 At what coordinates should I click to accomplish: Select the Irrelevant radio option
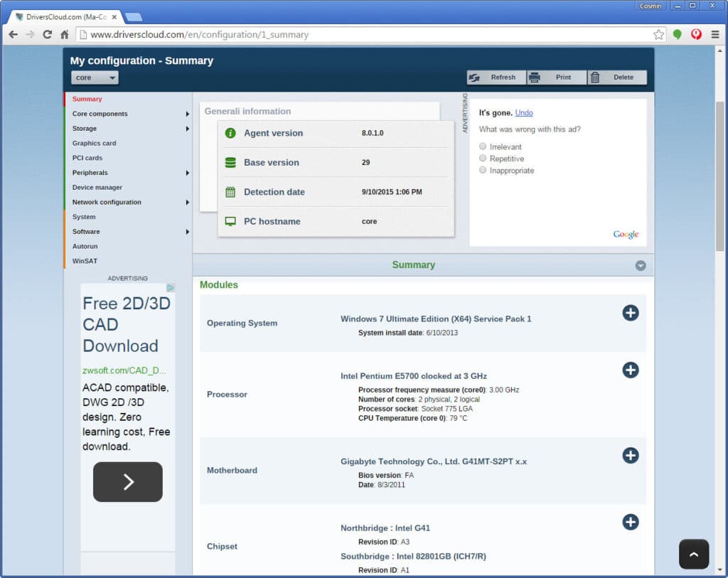483,146
